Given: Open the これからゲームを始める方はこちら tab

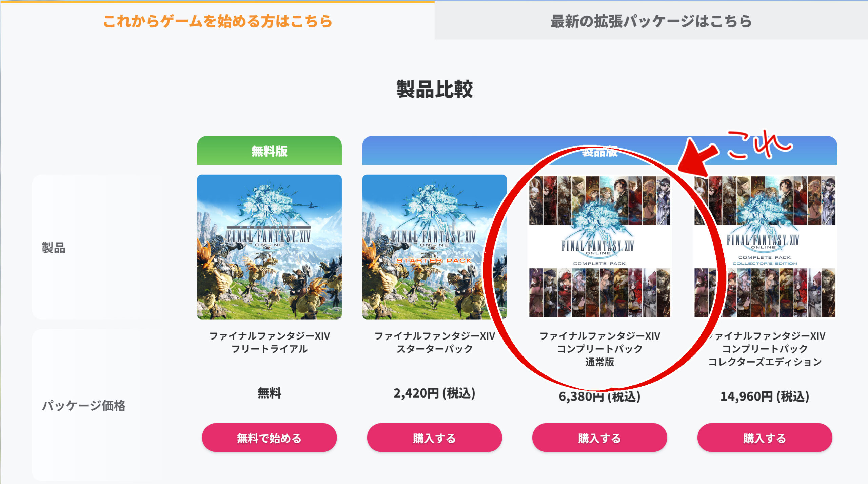Looking at the screenshot, I should 217,21.
